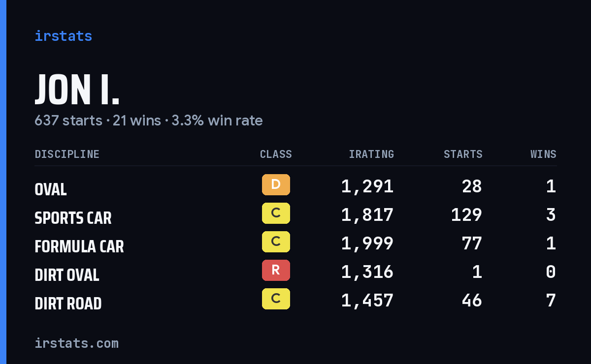Sort by the Starts column header

click(x=463, y=154)
